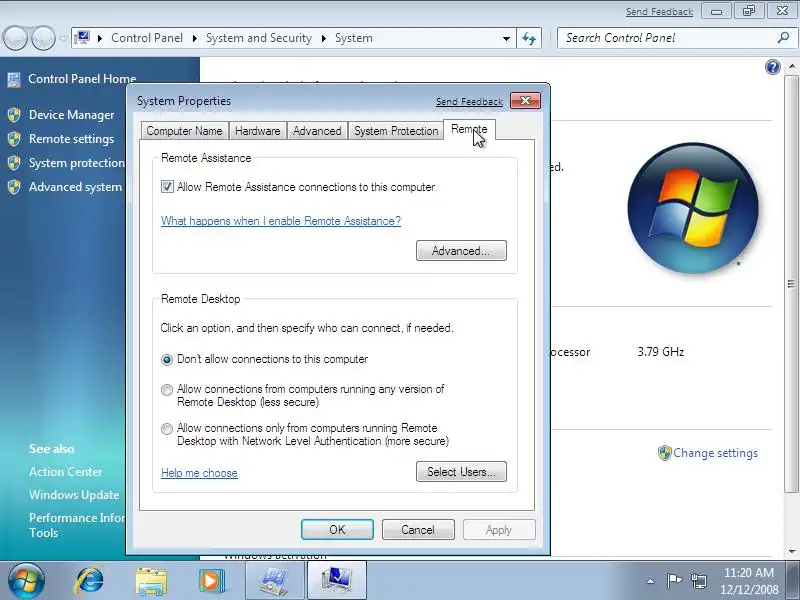Open the address bar history dropdown
The height and width of the screenshot is (600, 800).
(x=506, y=38)
